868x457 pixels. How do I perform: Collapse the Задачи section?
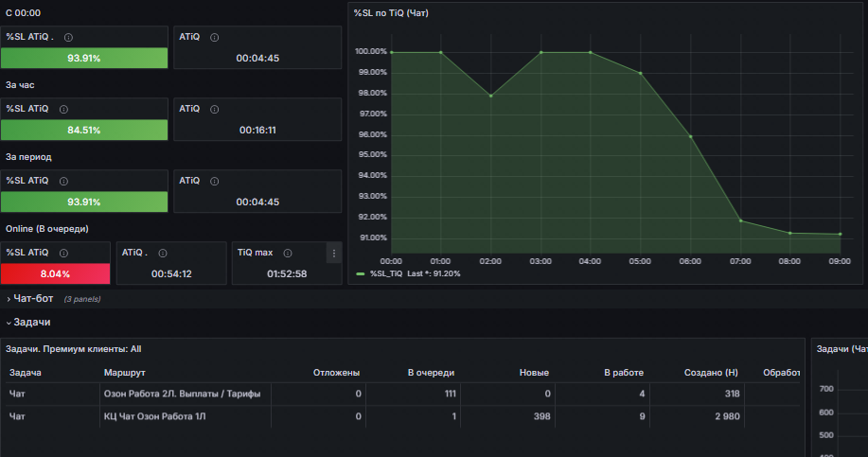click(28, 322)
